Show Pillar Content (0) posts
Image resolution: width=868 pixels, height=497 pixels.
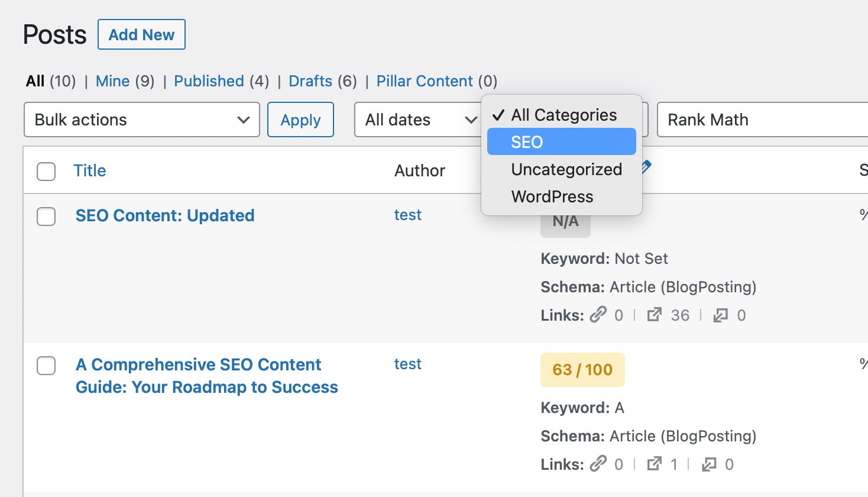coord(436,81)
